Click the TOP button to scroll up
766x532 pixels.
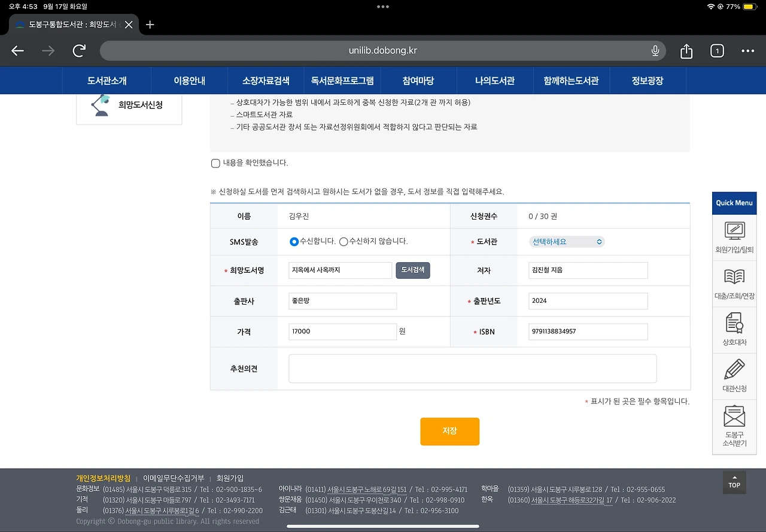click(x=734, y=482)
